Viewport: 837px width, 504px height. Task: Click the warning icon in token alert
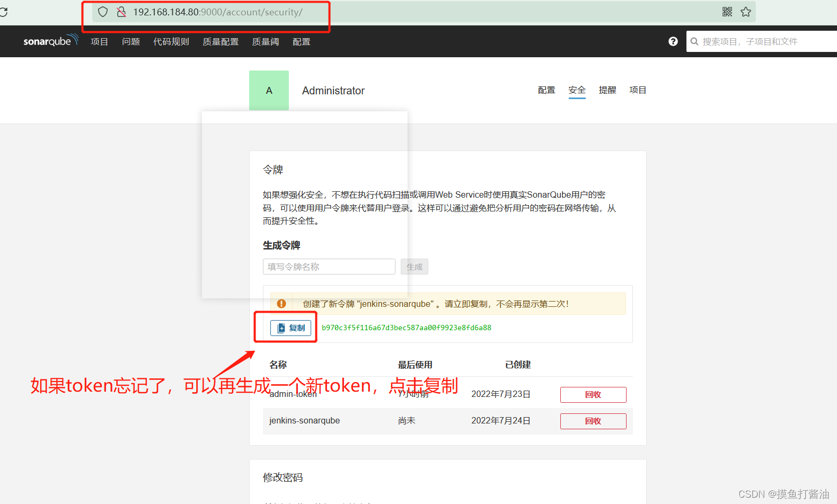point(281,304)
